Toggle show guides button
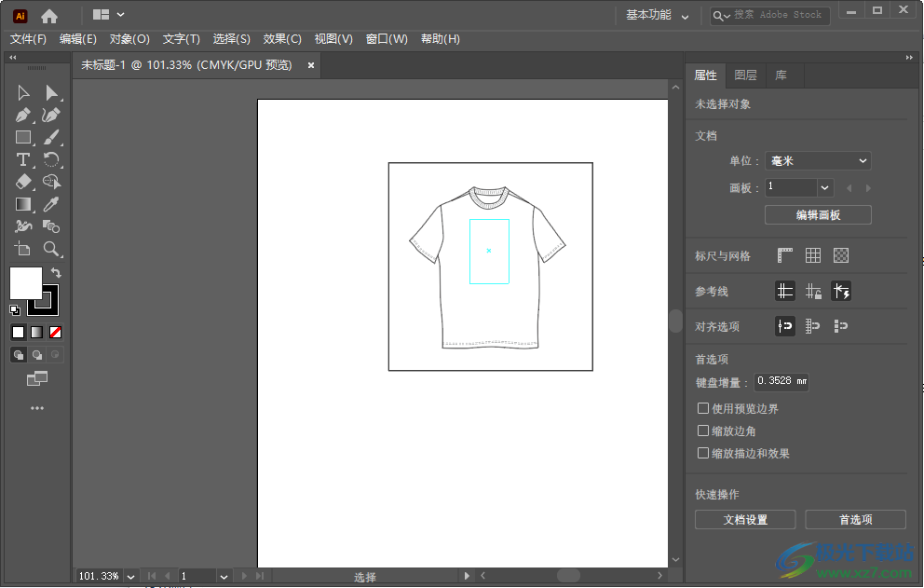Screen dimensions: 924x588 785,291
